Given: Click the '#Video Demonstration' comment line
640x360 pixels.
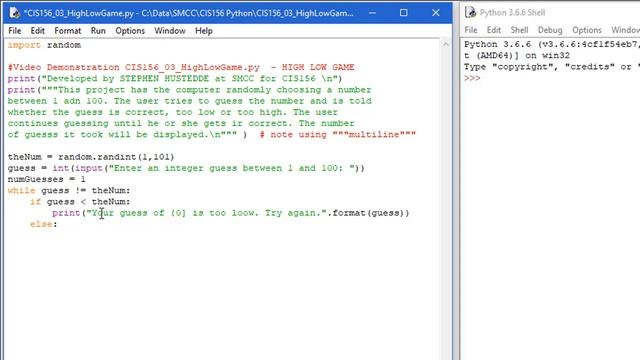Looking at the screenshot, I should [x=181, y=67].
